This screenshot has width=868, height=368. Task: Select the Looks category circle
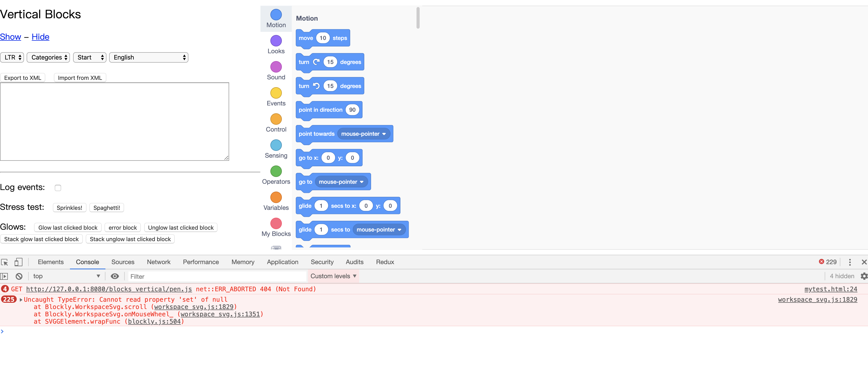[x=276, y=41]
